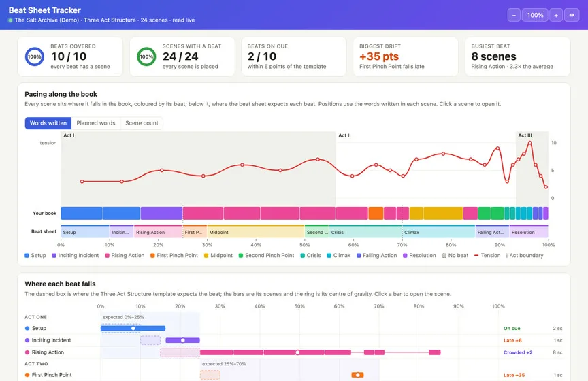
Task: Click the expected 25%–70% label in Act Two
Action: click(x=224, y=364)
